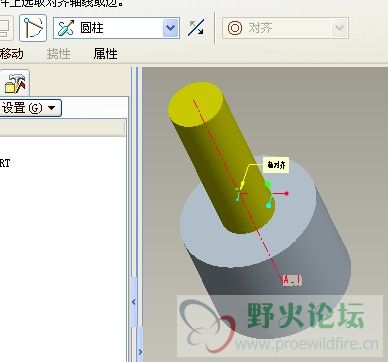Select the A_1 axis label
388x362 pixels.
coord(293,280)
